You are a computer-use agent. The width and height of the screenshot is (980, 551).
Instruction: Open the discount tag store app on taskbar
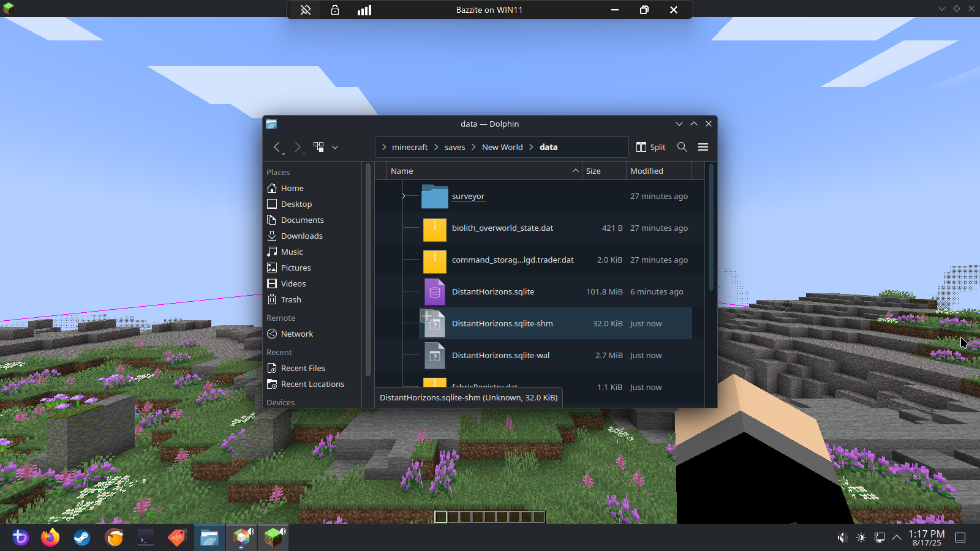click(178, 538)
